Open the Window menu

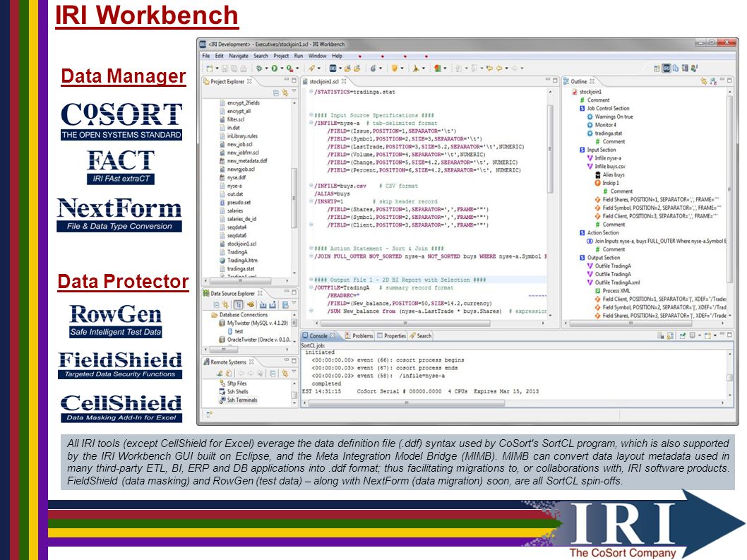(317, 56)
